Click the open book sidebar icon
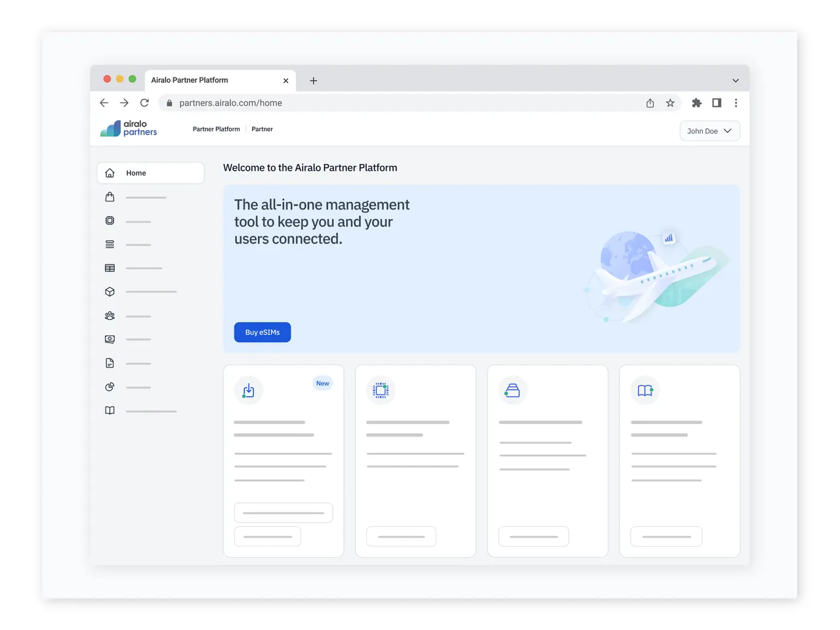840x630 pixels. click(x=110, y=411)
